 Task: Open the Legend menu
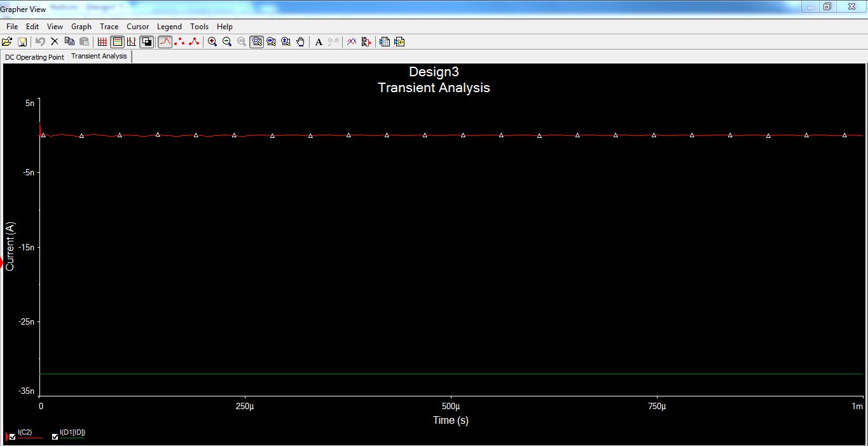[x=169, y=27]
